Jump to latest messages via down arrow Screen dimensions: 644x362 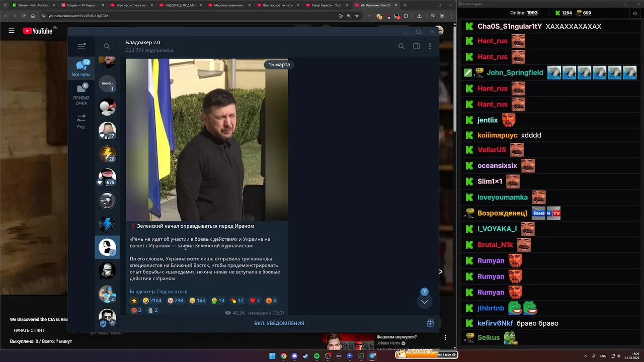coord(425,302)
